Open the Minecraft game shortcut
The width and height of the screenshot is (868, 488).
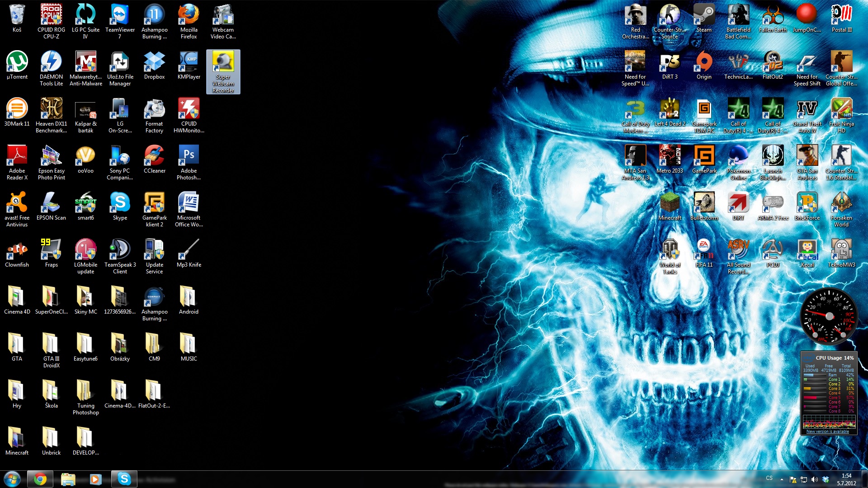pos(670,203)
